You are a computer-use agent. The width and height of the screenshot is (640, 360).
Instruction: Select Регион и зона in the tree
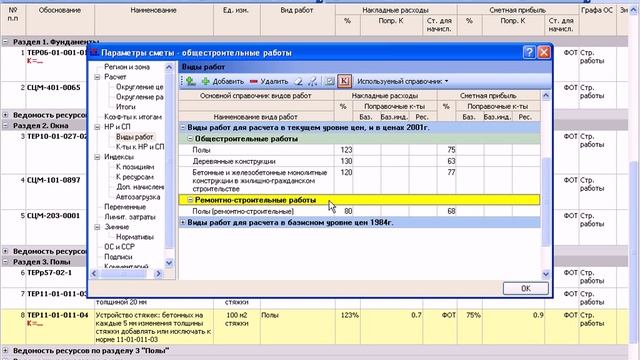coord(127,67)
